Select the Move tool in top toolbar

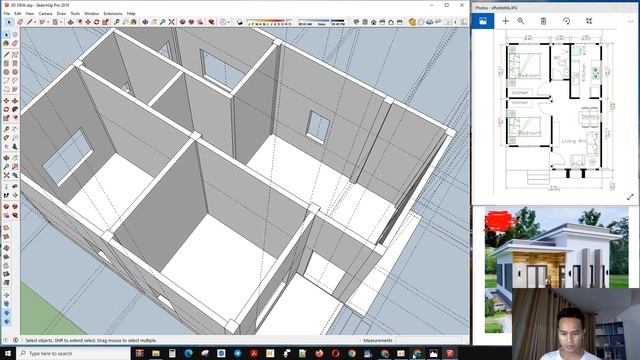(x=88, y=22)
